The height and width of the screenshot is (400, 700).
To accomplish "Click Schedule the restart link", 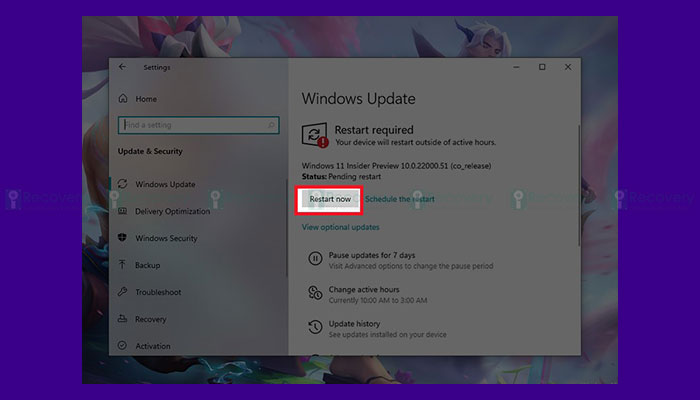I will 400,199.
